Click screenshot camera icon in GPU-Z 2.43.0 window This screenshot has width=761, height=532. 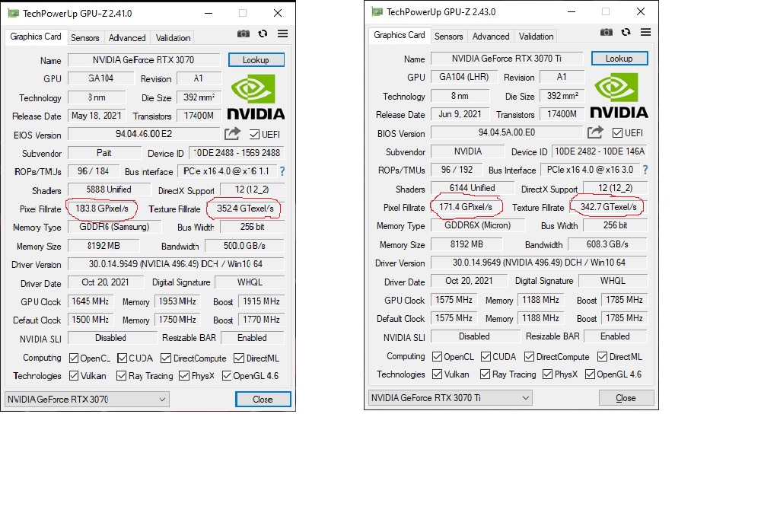(607, 32)
